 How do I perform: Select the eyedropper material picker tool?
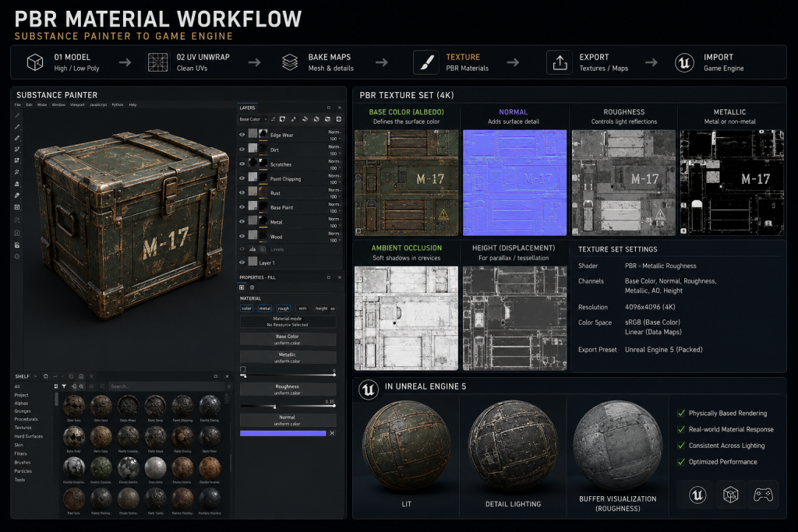click(17, 196)
